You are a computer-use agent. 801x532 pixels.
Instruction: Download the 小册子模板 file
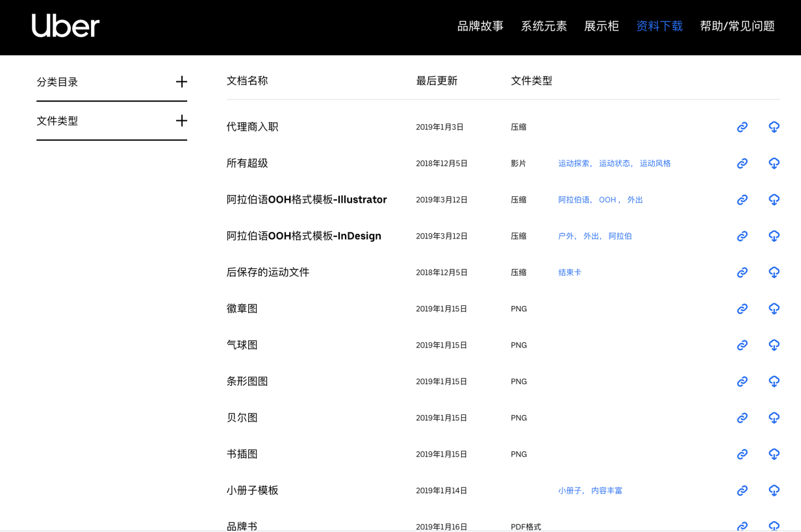click(x=774, y=491)
